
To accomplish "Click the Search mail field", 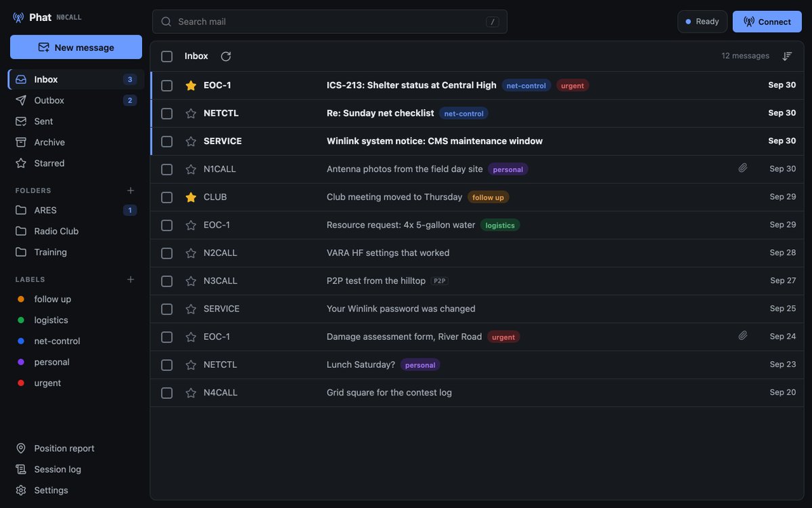I will [x=330, y=22].
